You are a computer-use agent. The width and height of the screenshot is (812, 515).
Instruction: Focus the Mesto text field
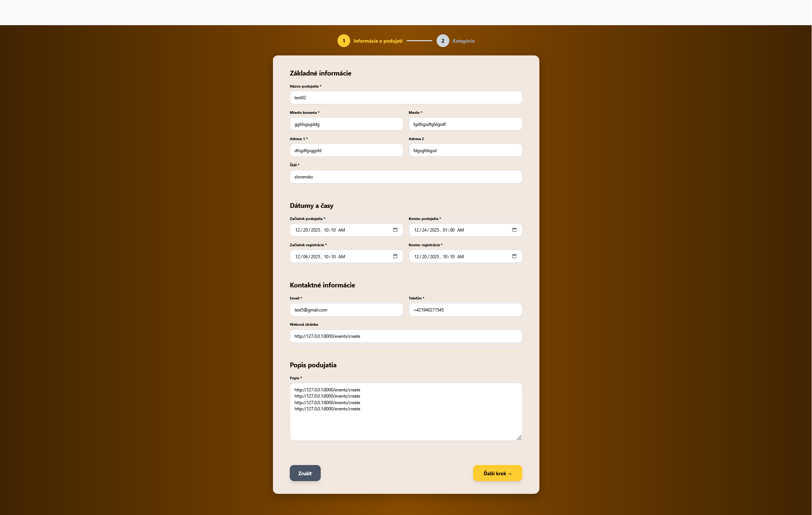[465, 124]
